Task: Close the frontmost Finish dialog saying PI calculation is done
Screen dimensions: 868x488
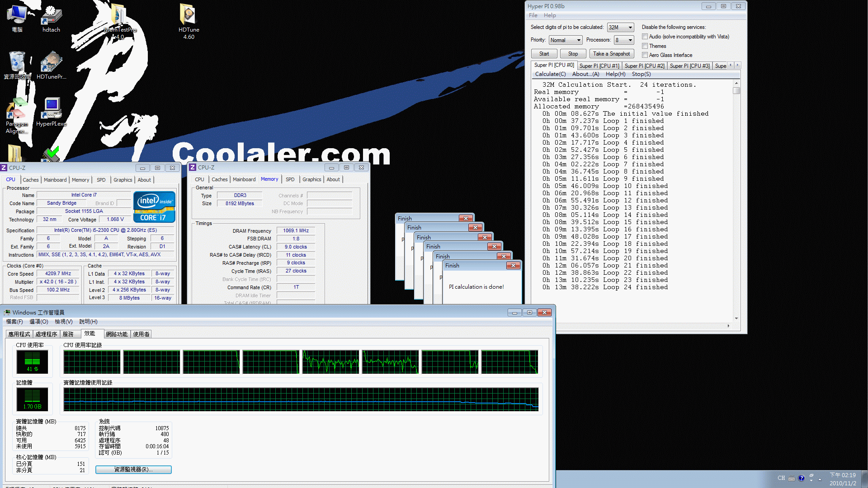Action: [x=513, y=265]
